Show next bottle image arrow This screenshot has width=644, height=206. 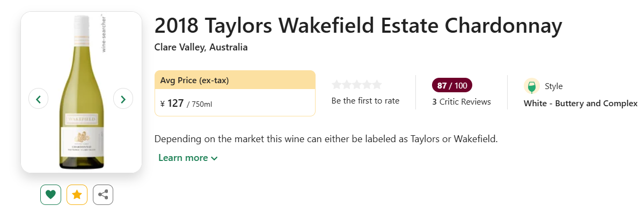tap(123, 99)
